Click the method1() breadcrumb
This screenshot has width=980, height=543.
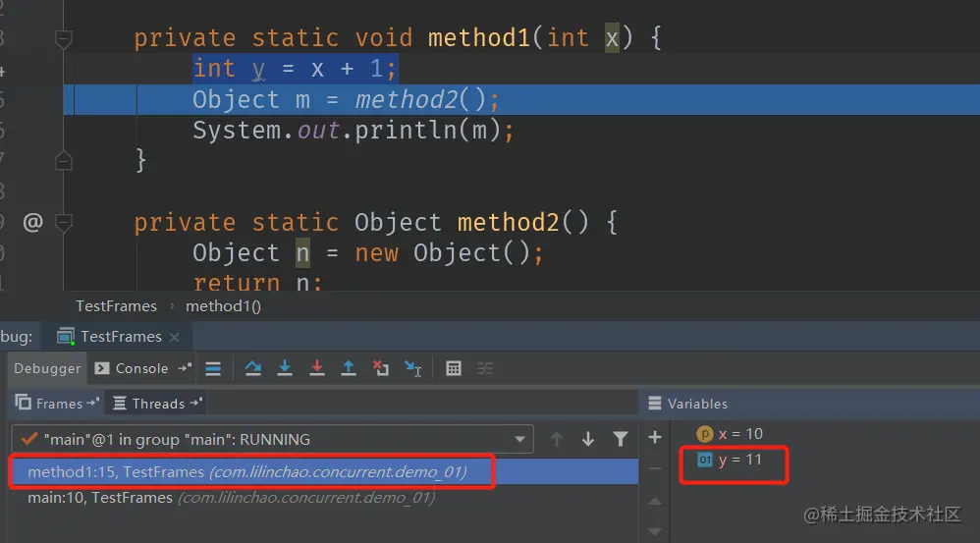[x=223, y=306]
